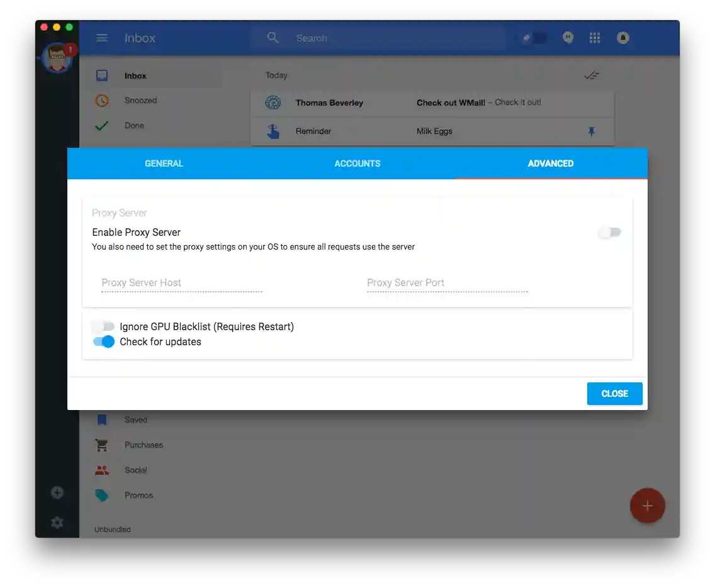
Task: Open the apps grid icon
Action: [x=594, y=38]
